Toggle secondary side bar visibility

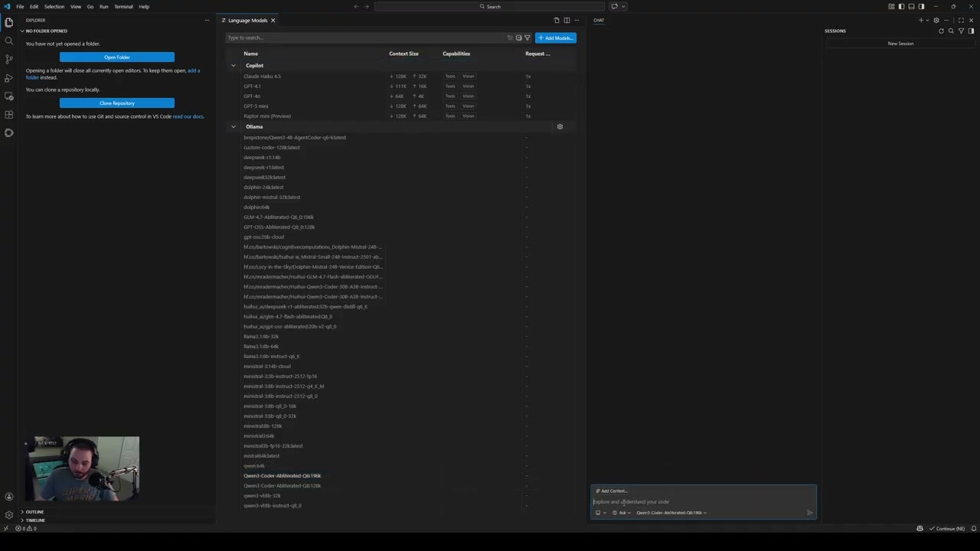point(921,6)
